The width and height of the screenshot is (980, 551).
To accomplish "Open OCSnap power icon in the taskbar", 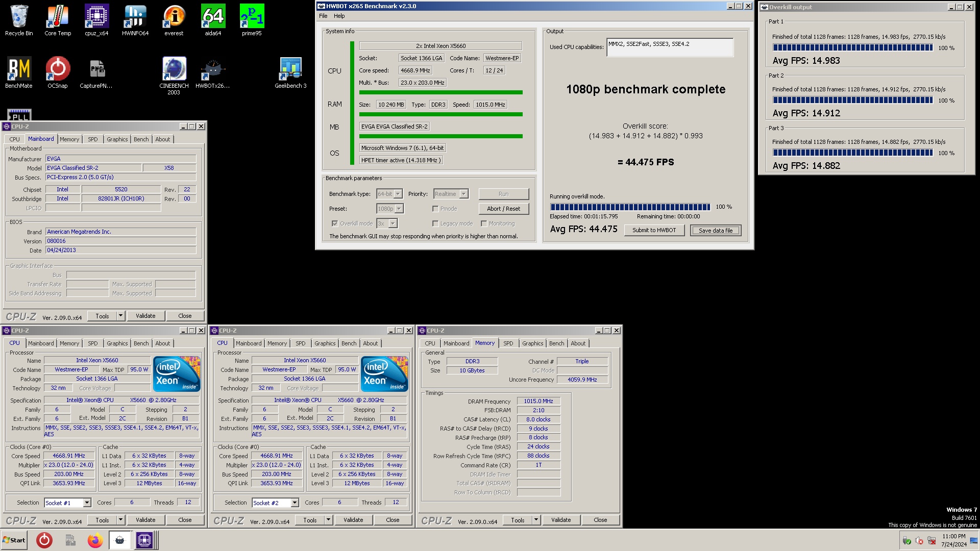I will pos(44,540).
